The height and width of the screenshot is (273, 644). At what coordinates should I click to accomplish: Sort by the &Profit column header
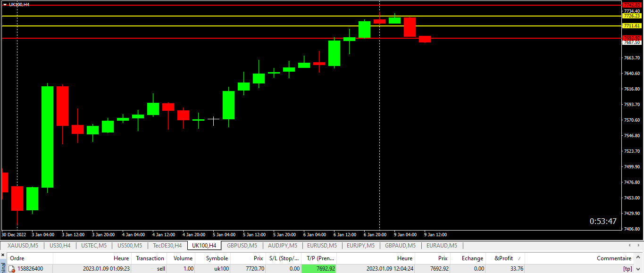pos(505,258)
